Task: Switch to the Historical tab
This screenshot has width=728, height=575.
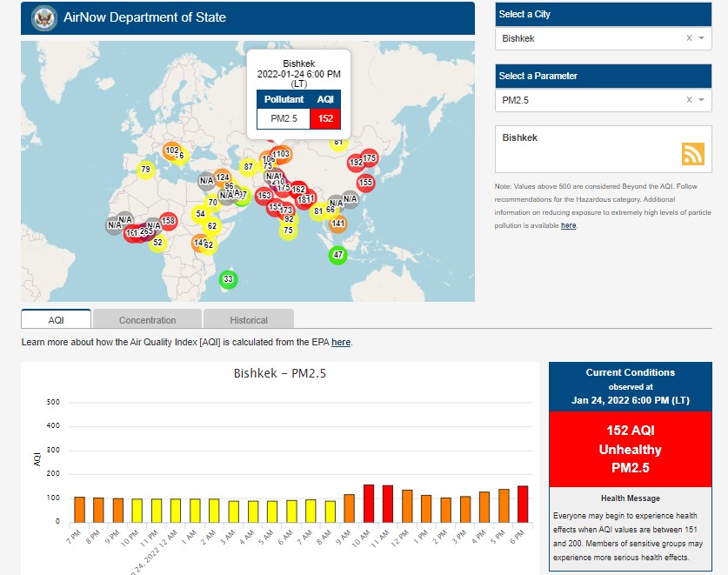Action: coord(248,320)
